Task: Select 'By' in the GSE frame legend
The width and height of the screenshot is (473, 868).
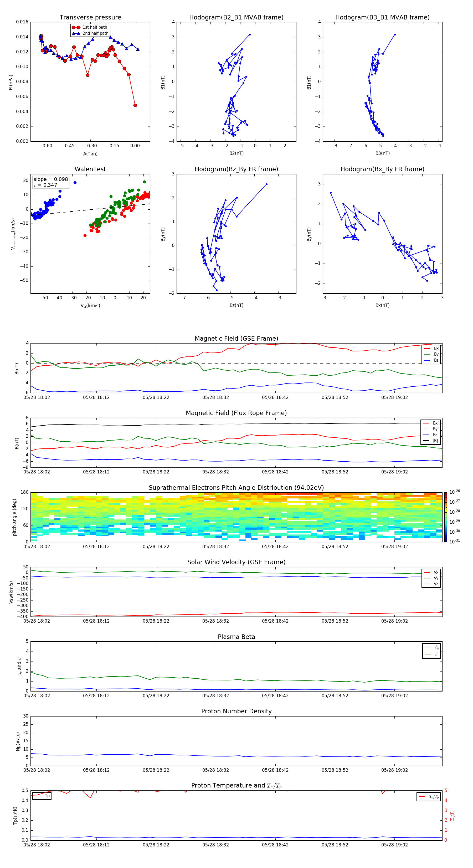Action: 431,354
